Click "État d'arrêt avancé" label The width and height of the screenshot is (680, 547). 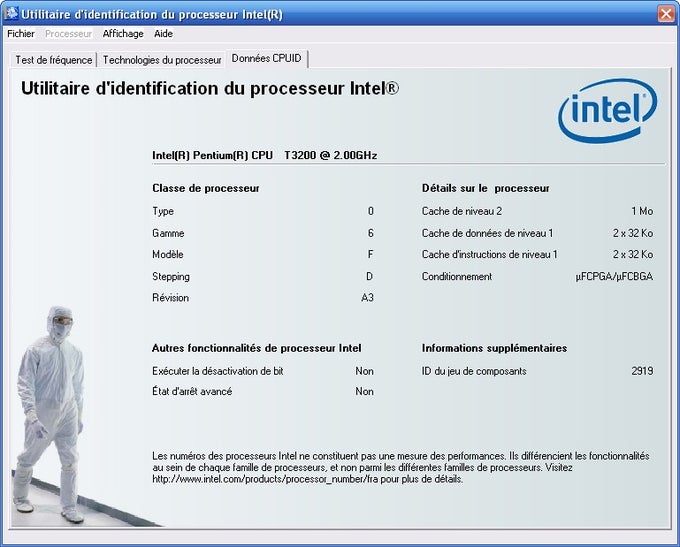click(x=192, y=391)
